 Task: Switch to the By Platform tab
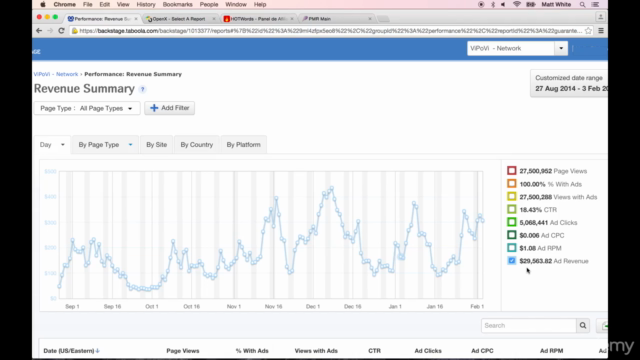pos(243,144)
